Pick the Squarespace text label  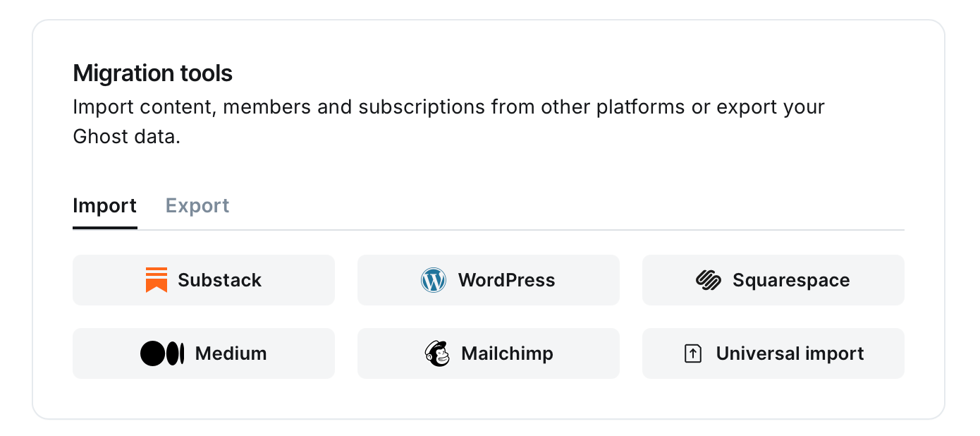click(791, 280)
